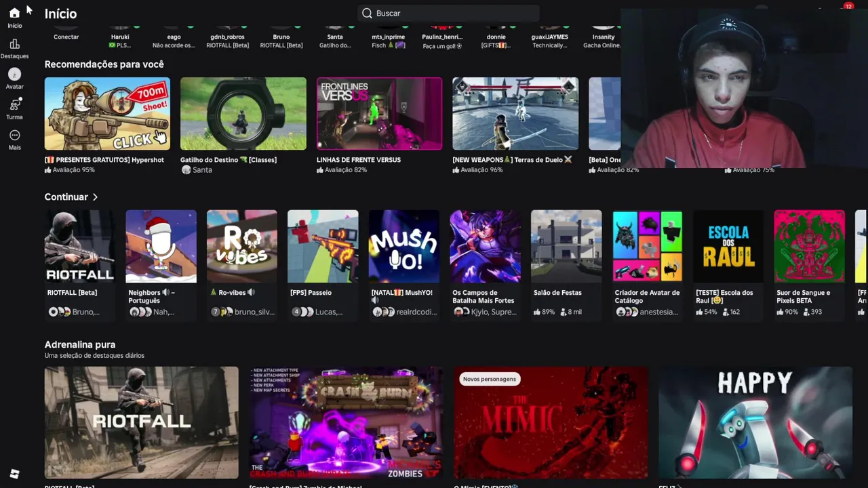Image resolution: width=868 pixels, height=488 pixels.
Task: Open the Avatar icon in sidebar
Action: click(14, 74)
